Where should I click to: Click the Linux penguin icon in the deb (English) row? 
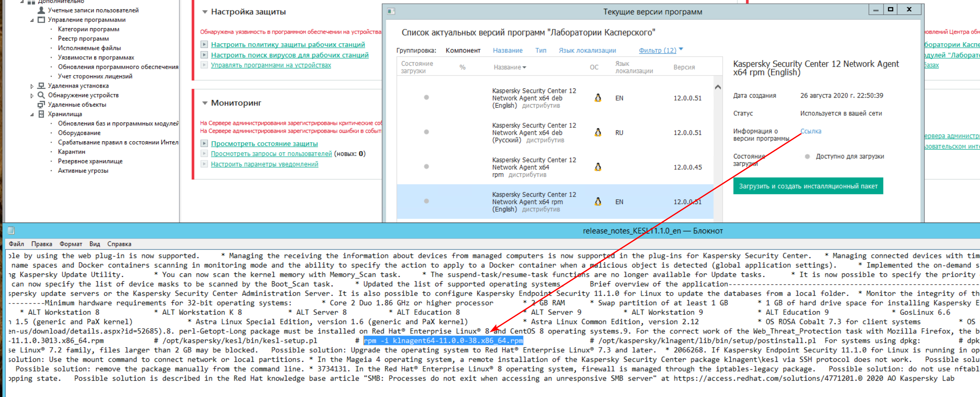(598, 98)
